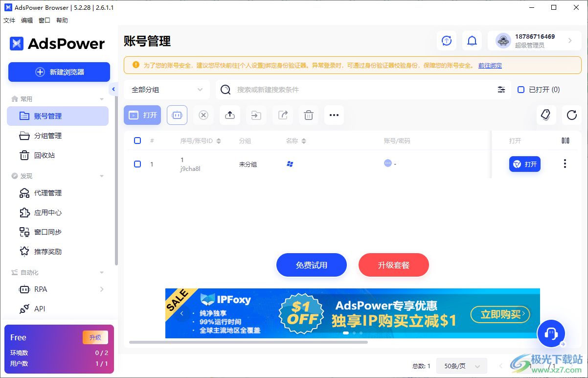588x378 pixels.
Task: Open the 全部分组 group dropdown
Action: tap(167, 90)
